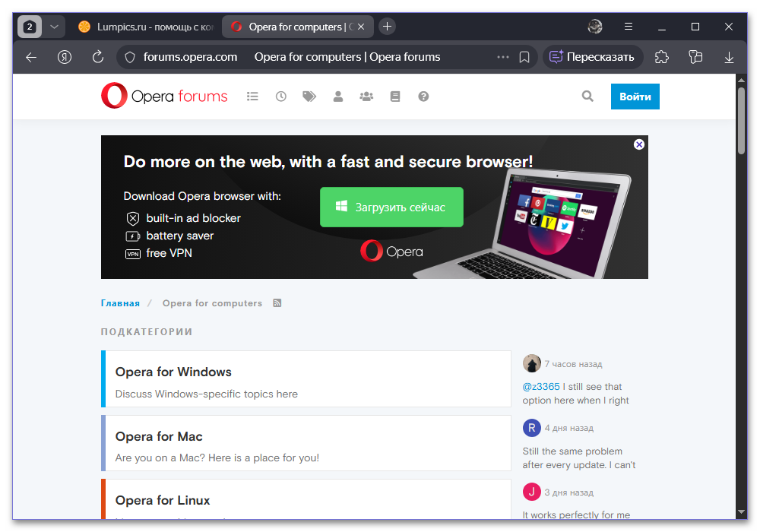
Task: Close the Opera advertisement banner
Action: click(639, 144)
